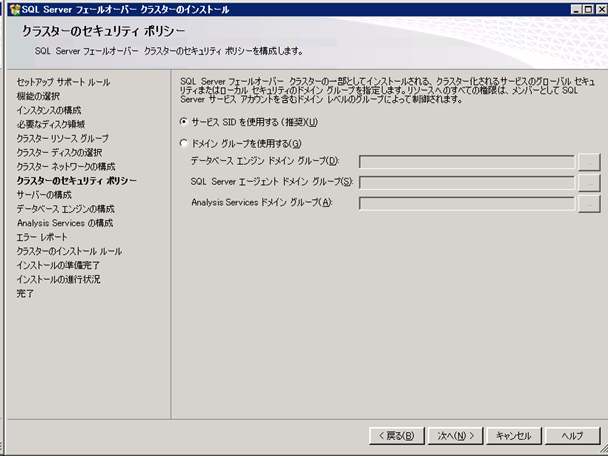
Task: Select データベース エンジンの構成 step
Action: 66,209
